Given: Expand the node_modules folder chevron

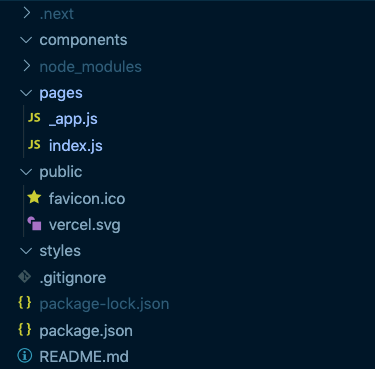Looking at the screenshot, I should [x=27, y=66].
